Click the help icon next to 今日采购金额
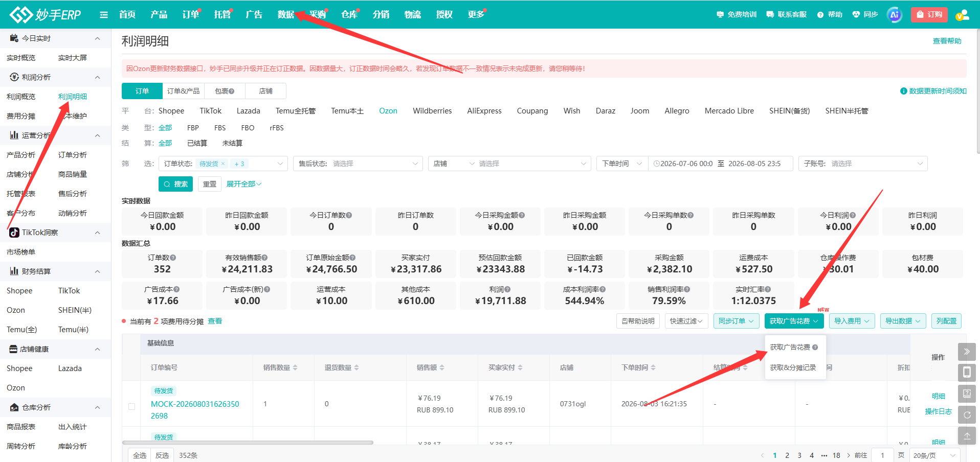The height and width of the screenshot is (462, 980). tap(522, 215)
